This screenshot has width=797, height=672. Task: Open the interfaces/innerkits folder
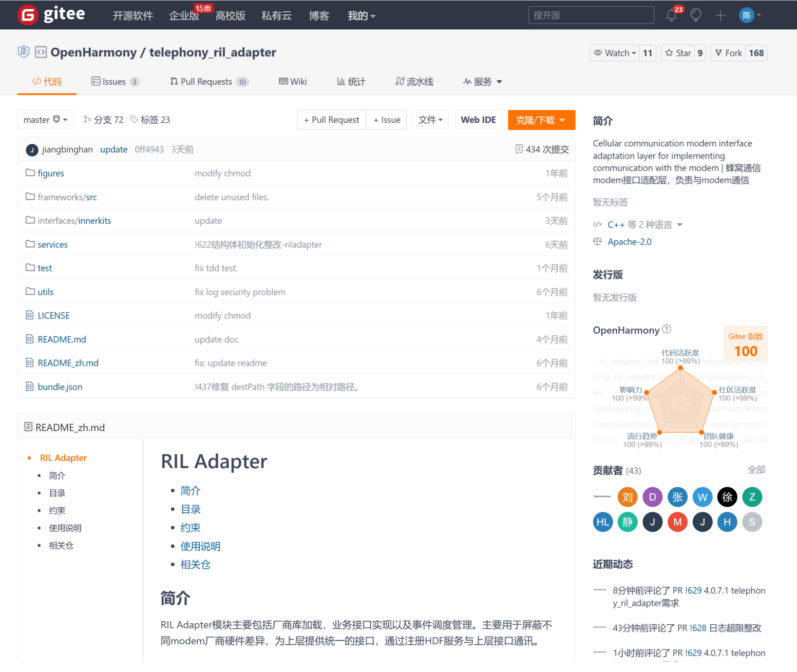pyautogui.click(x=74, y=221)
